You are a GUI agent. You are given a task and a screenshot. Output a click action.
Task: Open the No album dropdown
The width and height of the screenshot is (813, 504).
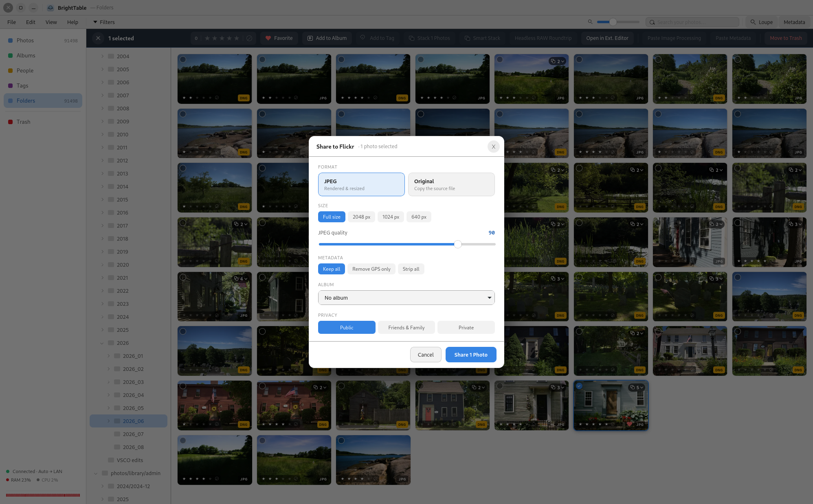click(406, 298)
